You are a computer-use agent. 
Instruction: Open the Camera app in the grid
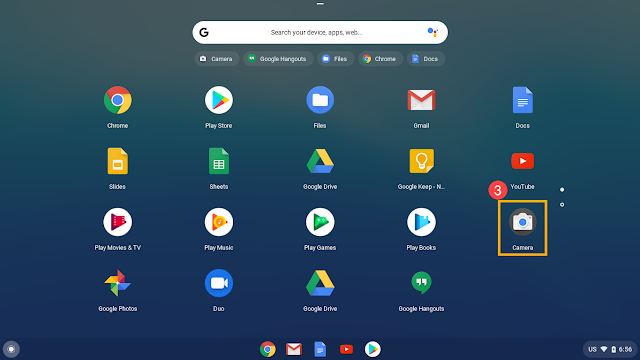point(522,222)
